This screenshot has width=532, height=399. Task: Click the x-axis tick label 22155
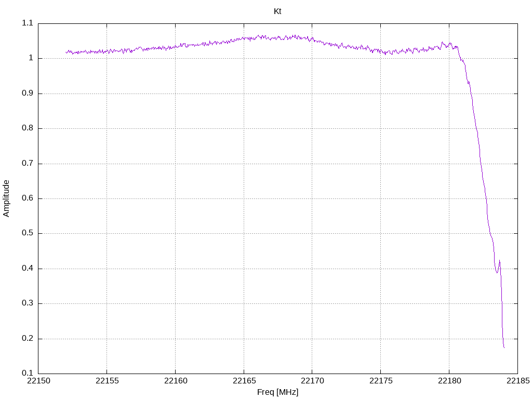(107, 381)
